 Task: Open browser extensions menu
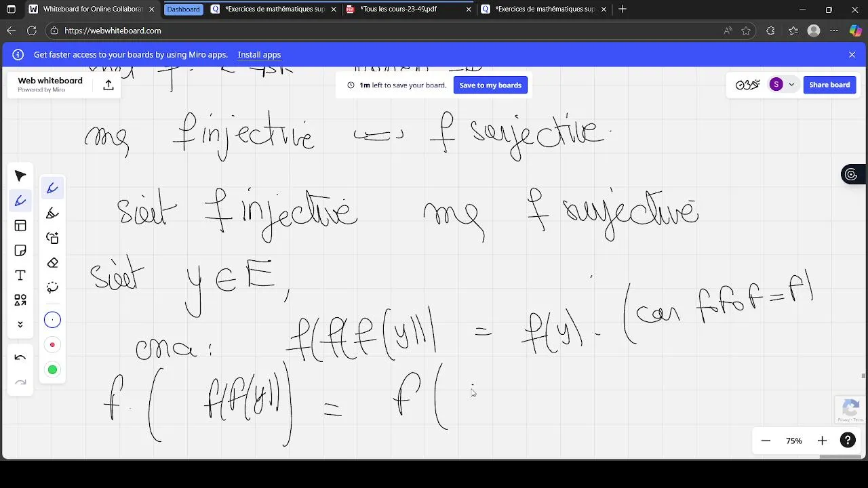(770, 30)
